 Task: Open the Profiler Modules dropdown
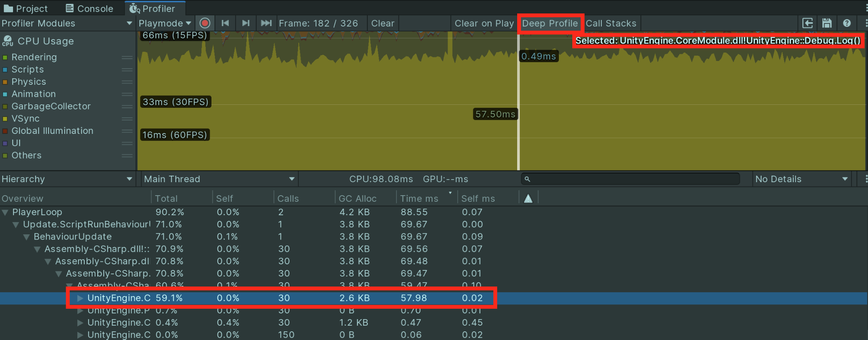tap(67, 23)
